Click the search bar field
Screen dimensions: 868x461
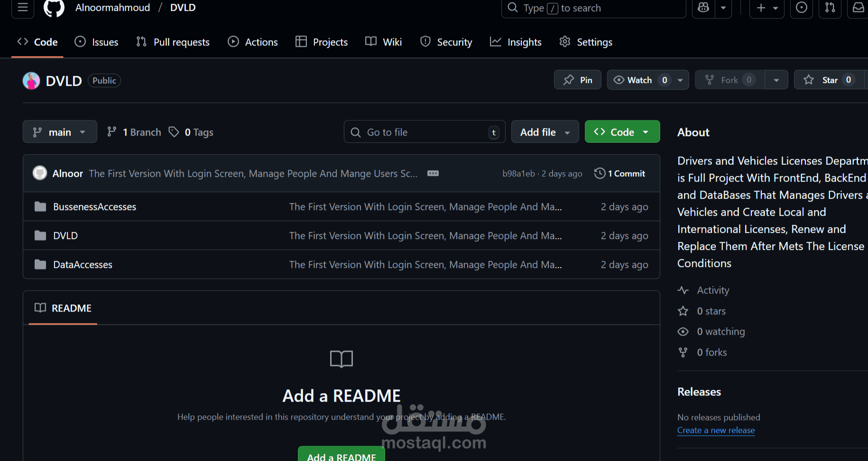(x=594, y=8)
